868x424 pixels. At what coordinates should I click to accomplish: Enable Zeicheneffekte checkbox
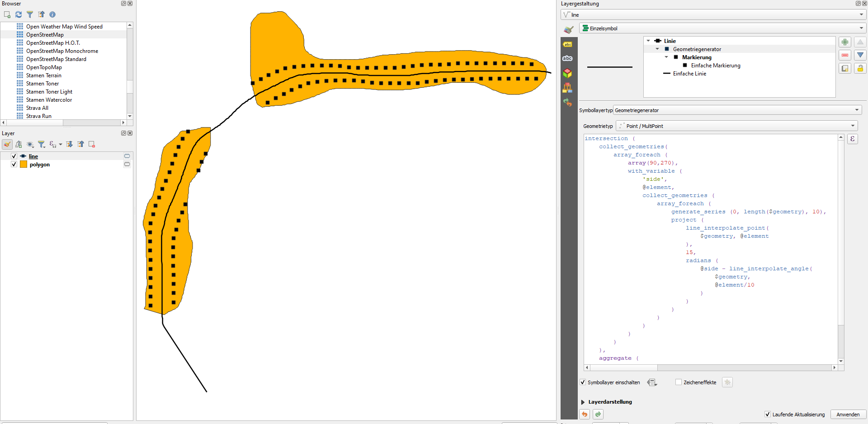679,382
